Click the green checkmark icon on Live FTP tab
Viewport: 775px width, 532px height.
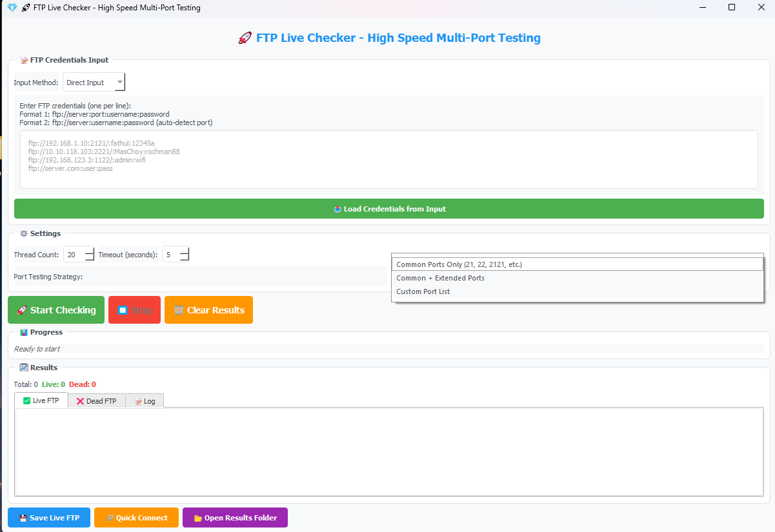(26, 400)
